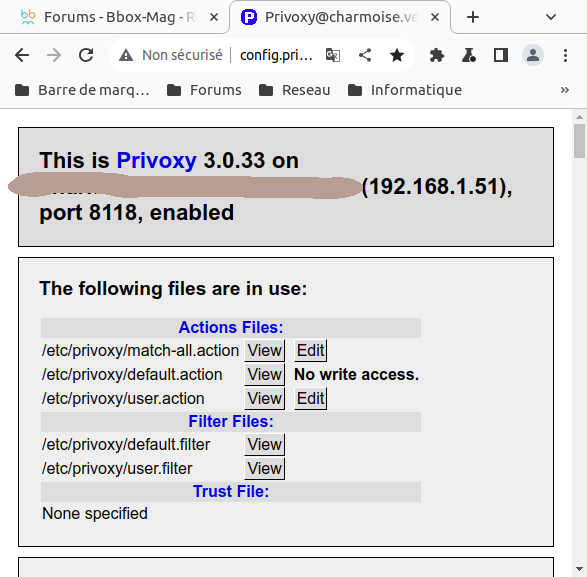Toggle the side panel icon

[501, 55]
